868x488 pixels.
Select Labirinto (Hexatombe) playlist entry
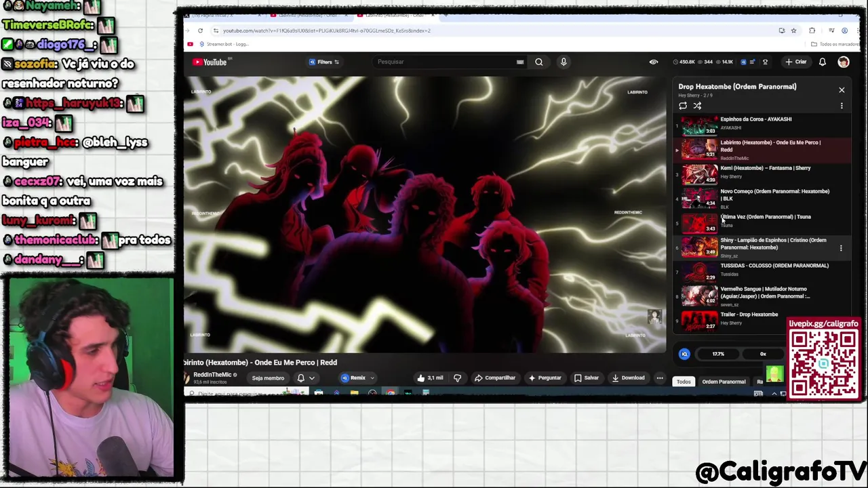click(x=761, y=150)
